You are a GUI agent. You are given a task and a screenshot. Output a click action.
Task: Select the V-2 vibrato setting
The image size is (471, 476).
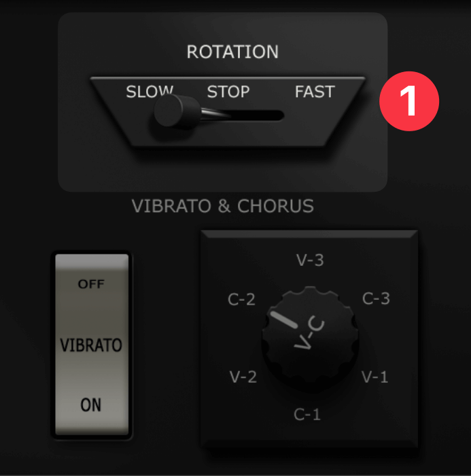click(x=243, y=377)
